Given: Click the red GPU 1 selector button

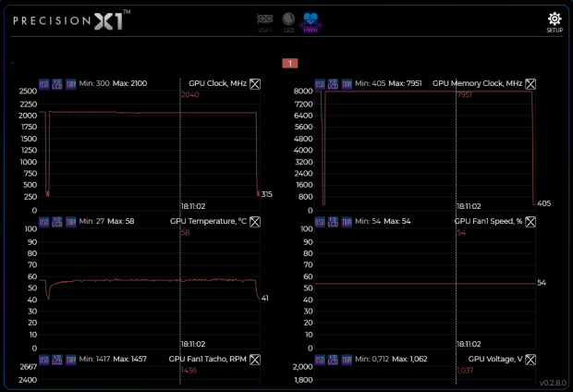Looking at the screenshot, I should tap(290, 64).
